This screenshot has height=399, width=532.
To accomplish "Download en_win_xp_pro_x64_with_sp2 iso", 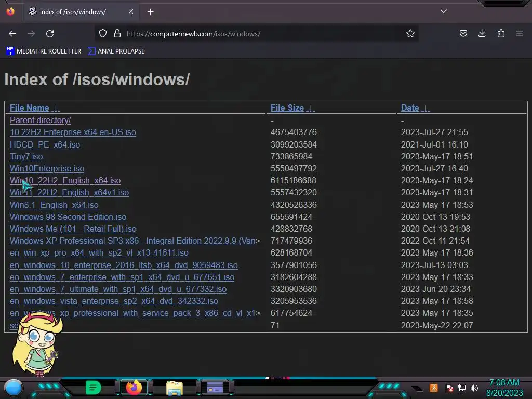I will point(99,253).
